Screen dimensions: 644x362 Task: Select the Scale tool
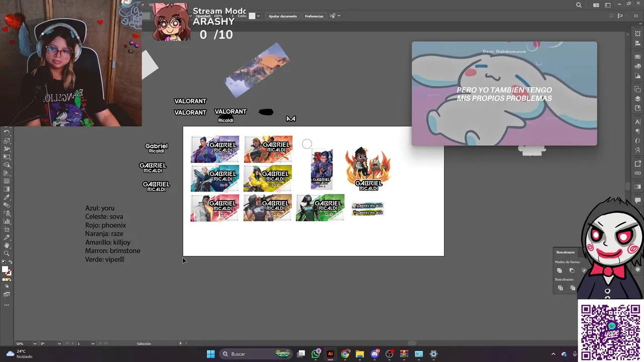(7, 141)
